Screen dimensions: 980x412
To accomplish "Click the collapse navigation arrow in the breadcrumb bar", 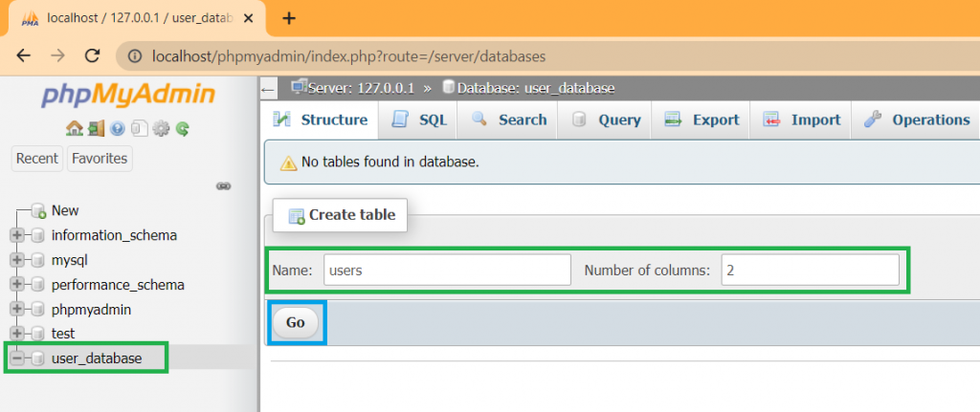I will tap(268, 89).
